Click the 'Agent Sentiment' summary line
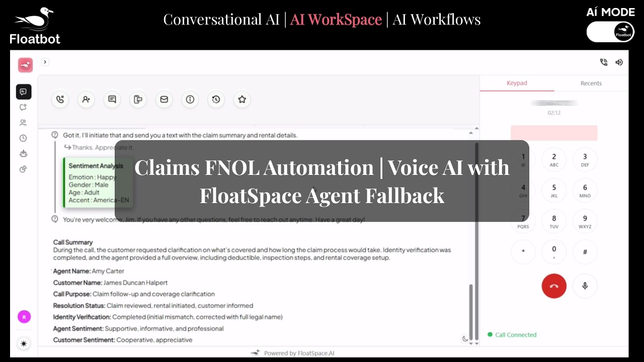Viewport: 644px width, 362px height. pyautogui.click(x=138, y=329)
